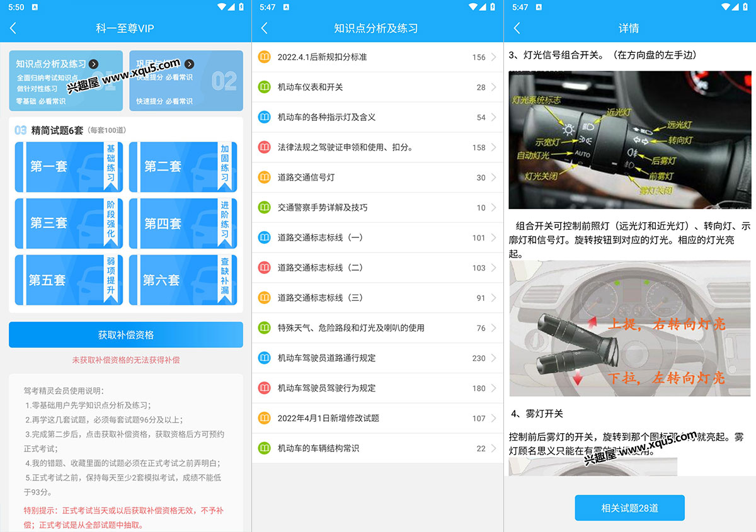Expand chevron for 机动车驾驶员道路通行规定 row

tap(493, 358)
